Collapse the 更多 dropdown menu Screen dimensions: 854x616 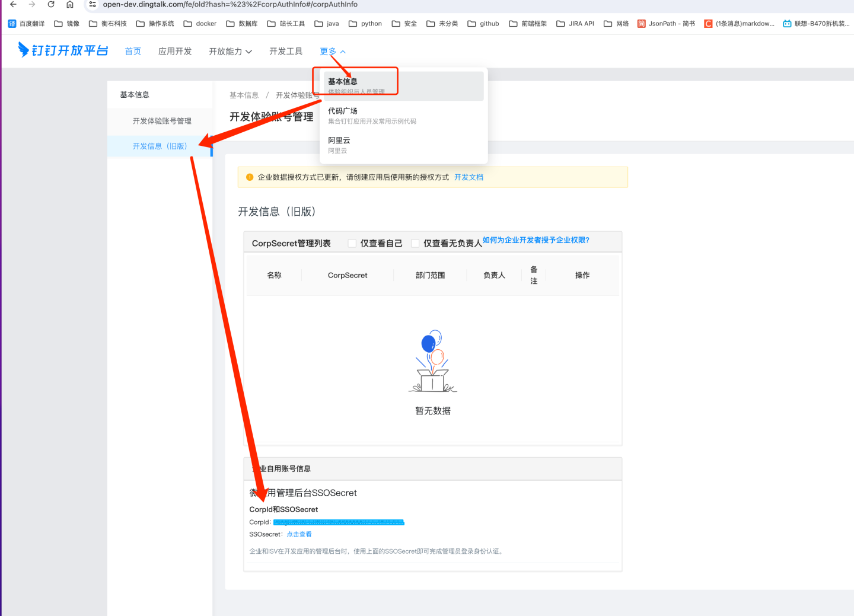point(333,52)
